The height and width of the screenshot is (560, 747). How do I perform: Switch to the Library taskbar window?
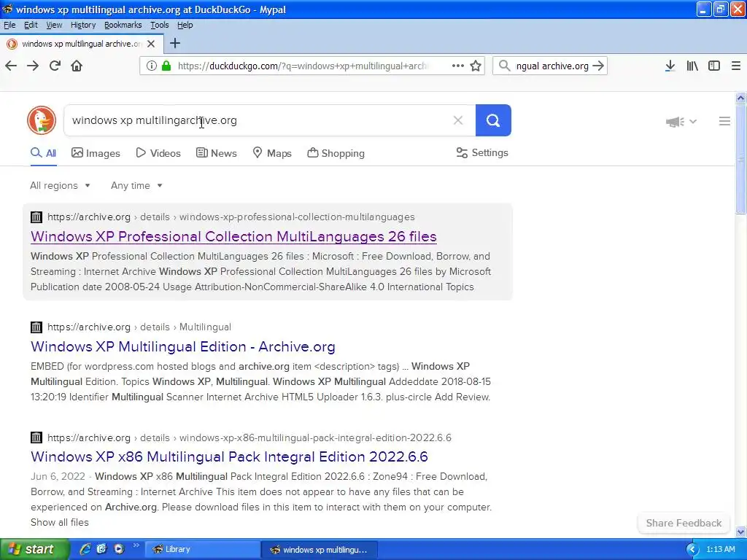coord(203,549)
